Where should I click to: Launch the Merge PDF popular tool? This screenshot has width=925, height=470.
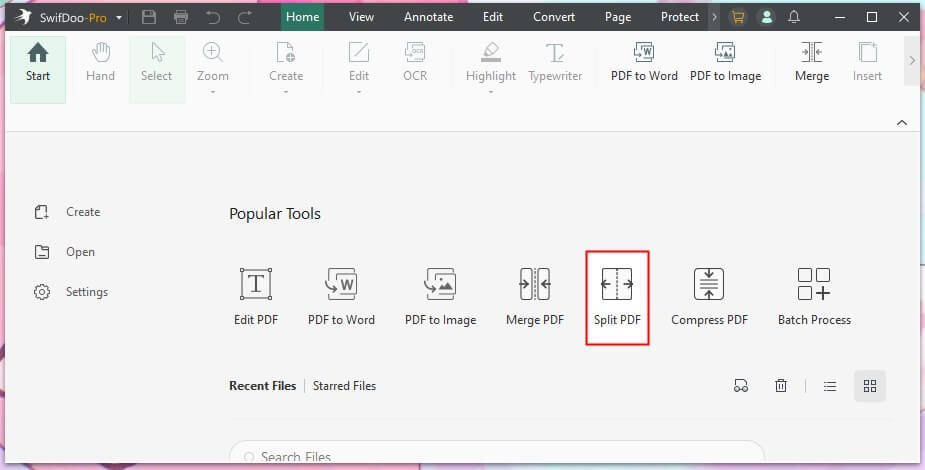pyautogui.click(x=534, y=297)
